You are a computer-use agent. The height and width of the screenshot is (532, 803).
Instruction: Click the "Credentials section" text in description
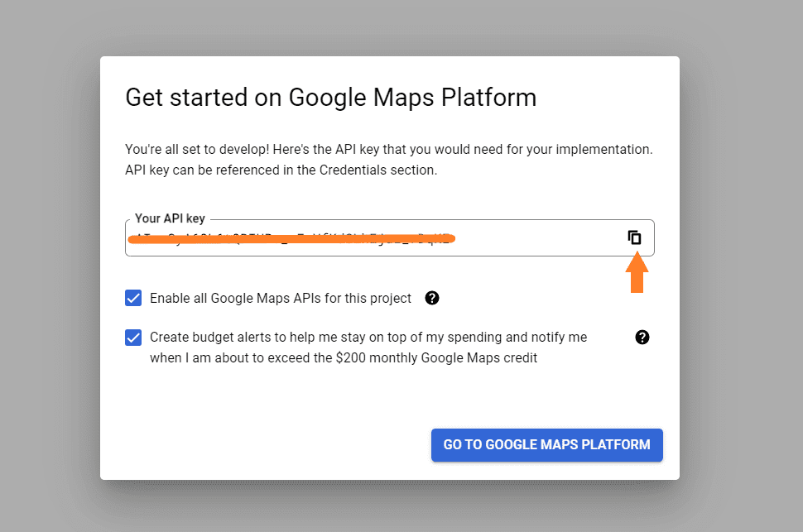pyautogui.click(x=378, y=170)
